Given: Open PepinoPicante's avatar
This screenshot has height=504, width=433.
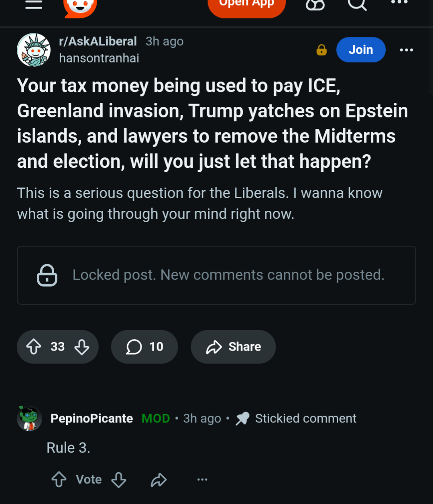Looking at the screenshot, I should coord(29,418).
